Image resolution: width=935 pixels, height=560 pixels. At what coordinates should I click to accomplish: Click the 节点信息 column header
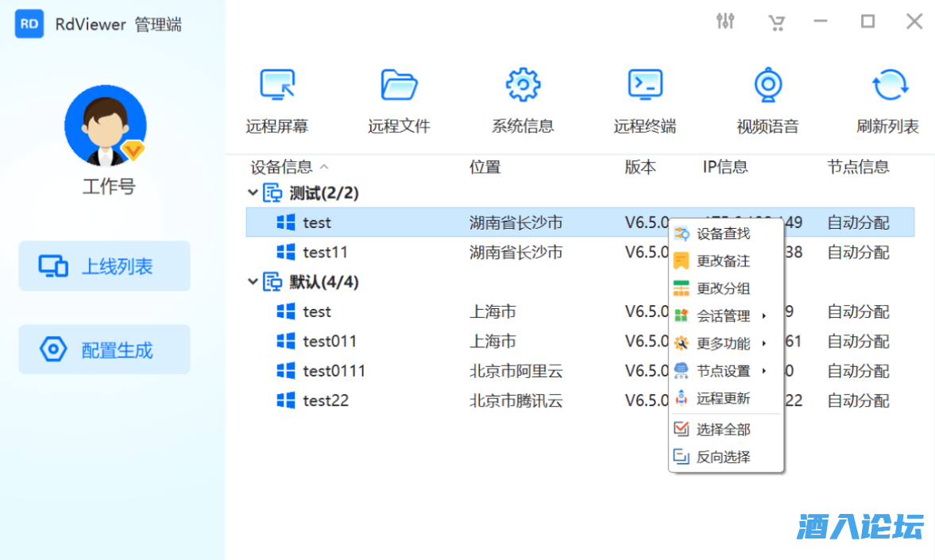(858, 167)
